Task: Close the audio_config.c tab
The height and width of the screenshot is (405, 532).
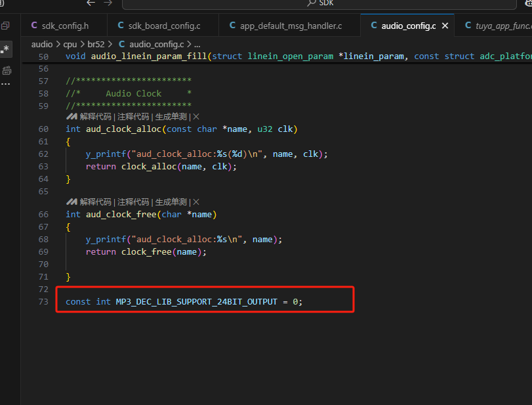Action: coord(445,26)
